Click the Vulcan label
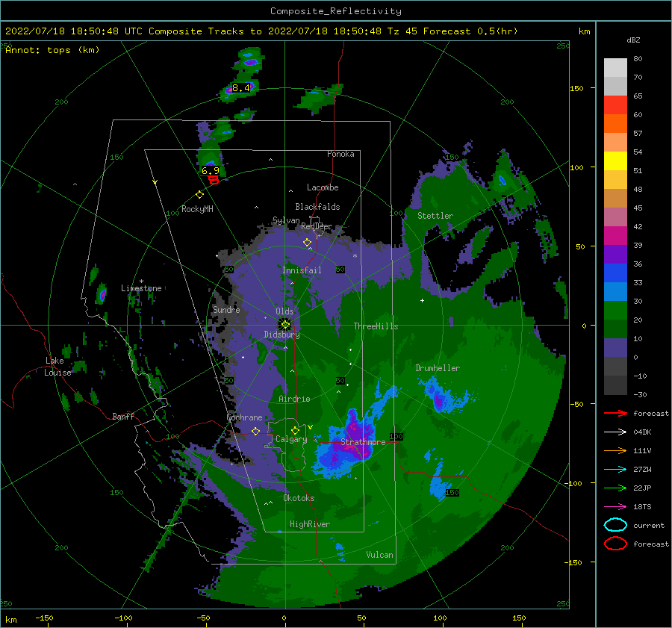 point(379,555)
